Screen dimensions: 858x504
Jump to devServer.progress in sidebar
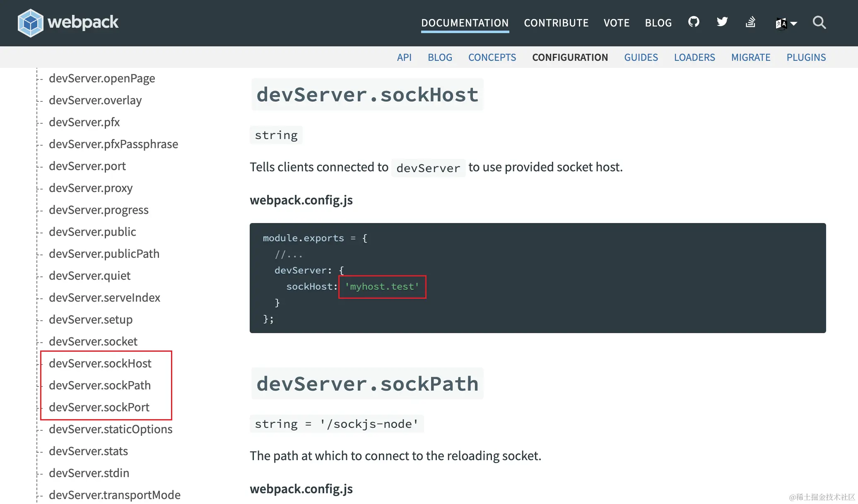click(x=99, y=210)
